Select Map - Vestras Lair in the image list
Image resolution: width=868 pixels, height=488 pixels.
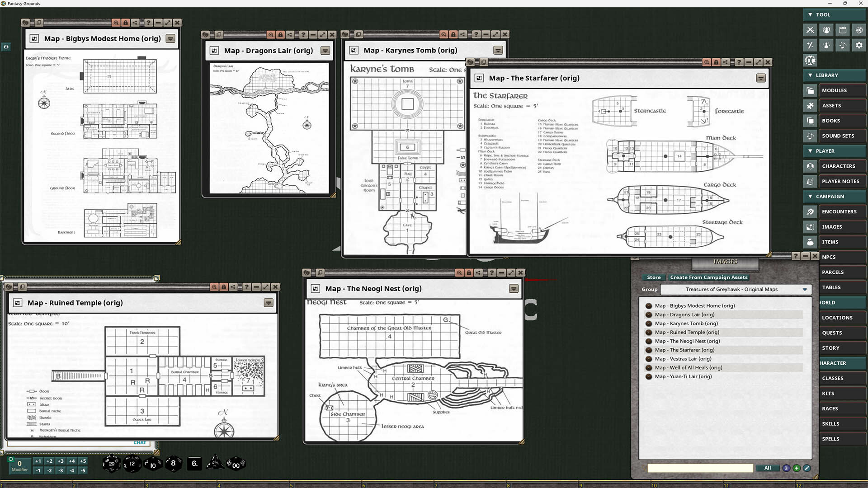point(684,358)
